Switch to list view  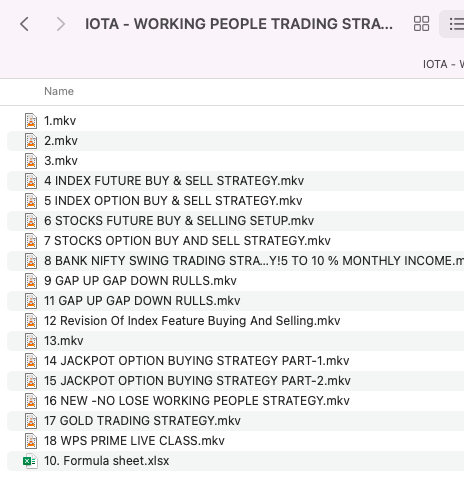pyautogui.click(x=456, y=24)
